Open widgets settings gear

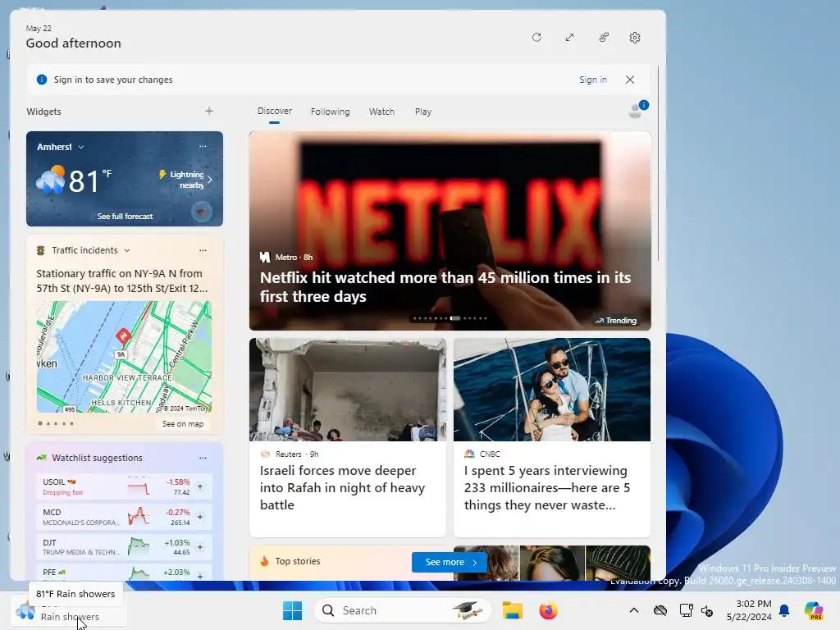coord(635,38)
